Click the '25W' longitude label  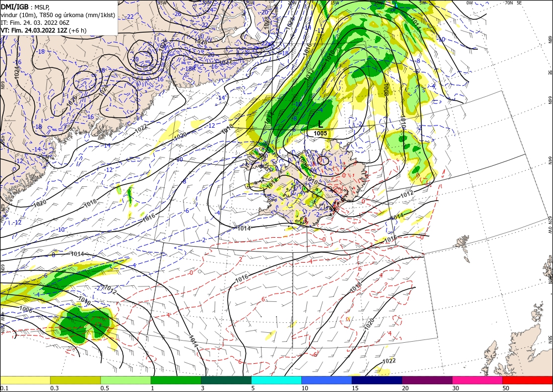click(x=250, y=2)
